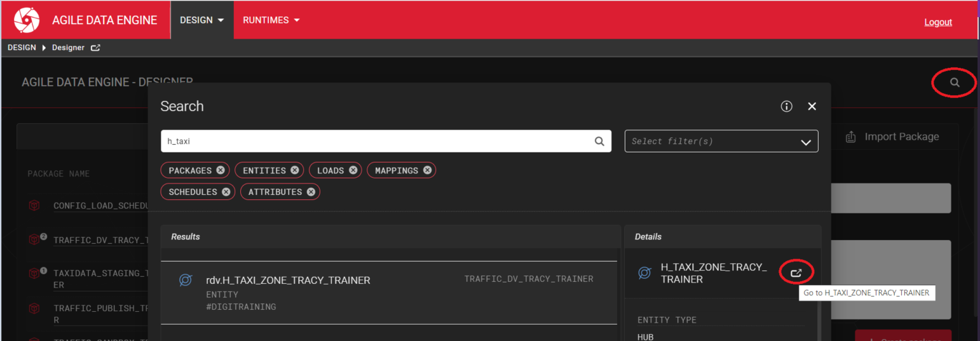
Task: Click the Import Package icon
Action: pos(850,137)
